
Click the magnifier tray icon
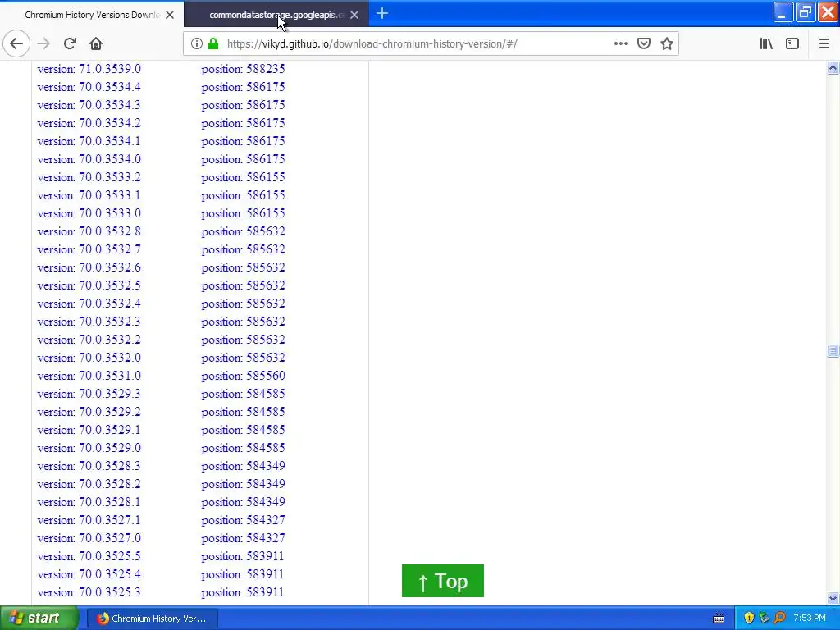pos(779,619)
